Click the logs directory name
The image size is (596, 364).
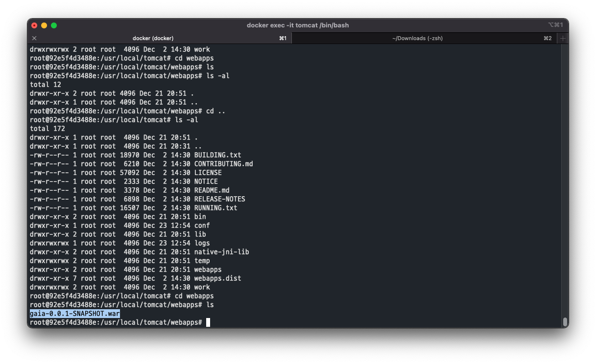pyautogui.click(x=202, y=243)
